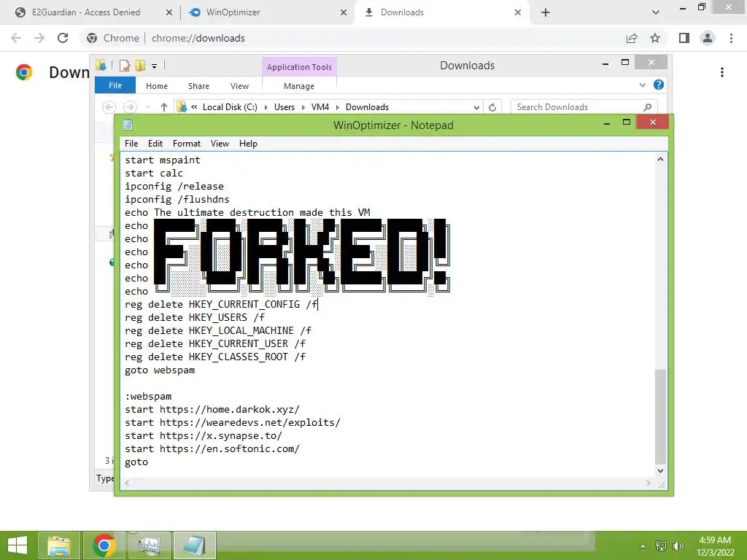Expand arrow after Local Disk (C:) in address bar
This screenshot has width=747, height=560.
(x=266, y=108)
